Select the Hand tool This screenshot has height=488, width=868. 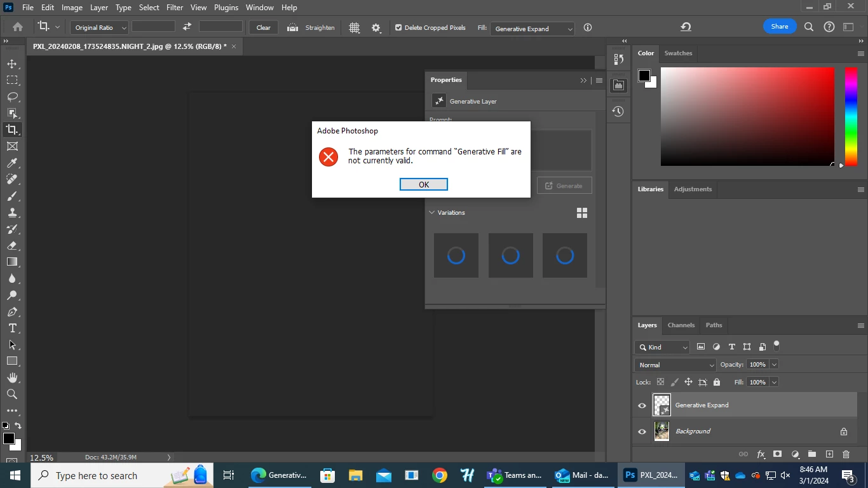(x=12, y=377)
